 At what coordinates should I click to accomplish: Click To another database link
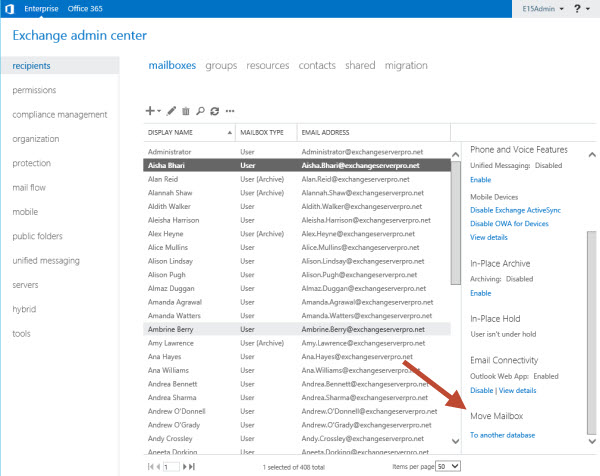click(502, 435)
